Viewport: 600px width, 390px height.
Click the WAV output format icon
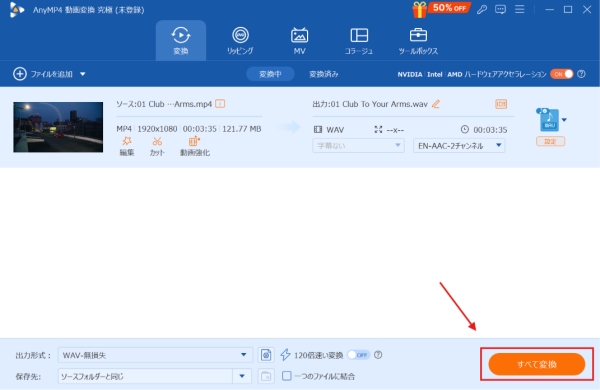pos(548,120)
